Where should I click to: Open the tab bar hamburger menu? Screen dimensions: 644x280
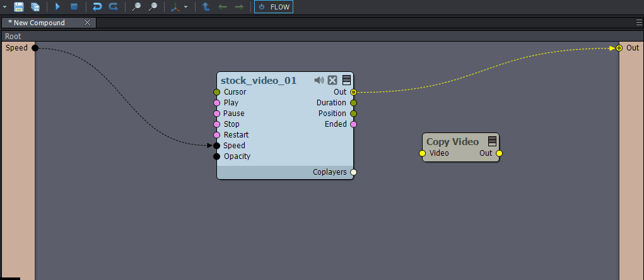[639, 23]
